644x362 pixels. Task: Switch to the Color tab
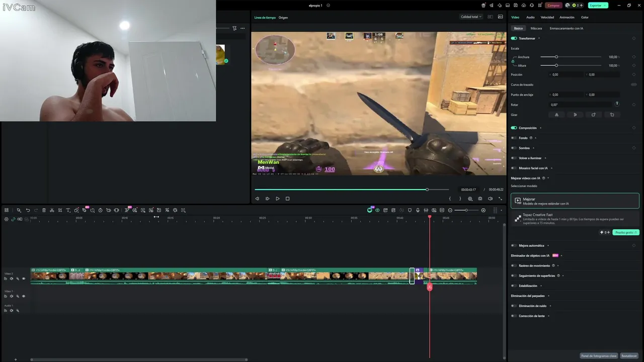click(585, 17)
